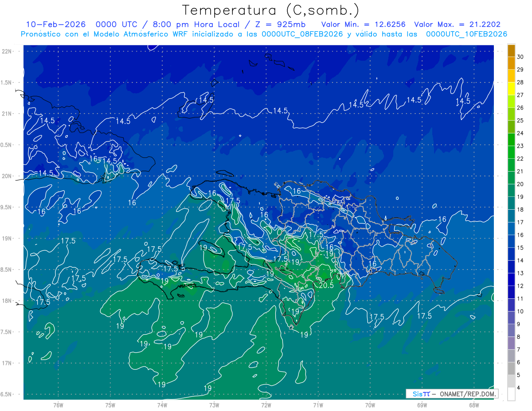Click the color scale label 24
The height and width of the screenshot is (411, 532).
tap(520, 133)
